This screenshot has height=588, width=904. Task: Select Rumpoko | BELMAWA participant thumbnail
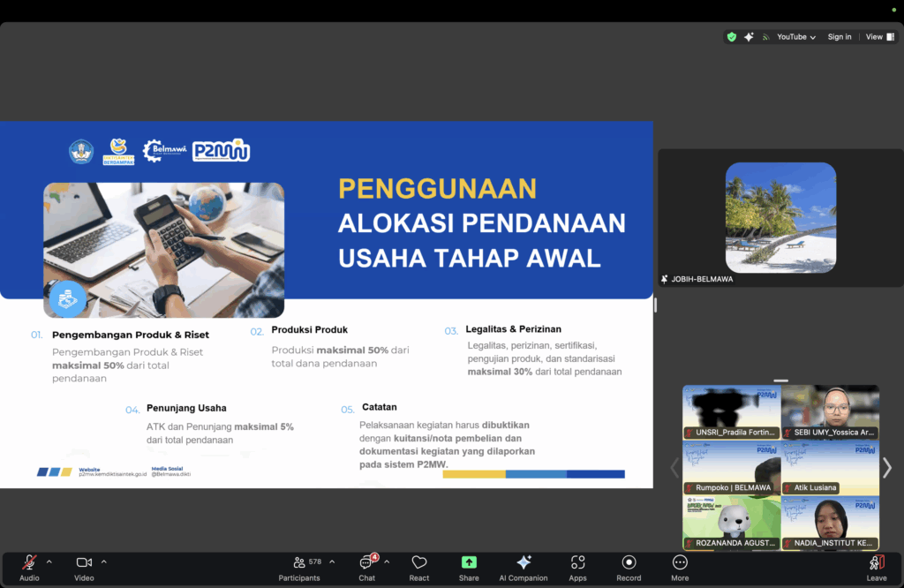(732, 468)
